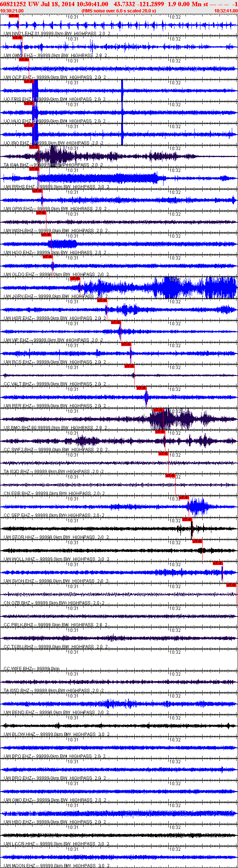Click station label UW STOR HHZ

pyautogui.click(x=19, y=537)
